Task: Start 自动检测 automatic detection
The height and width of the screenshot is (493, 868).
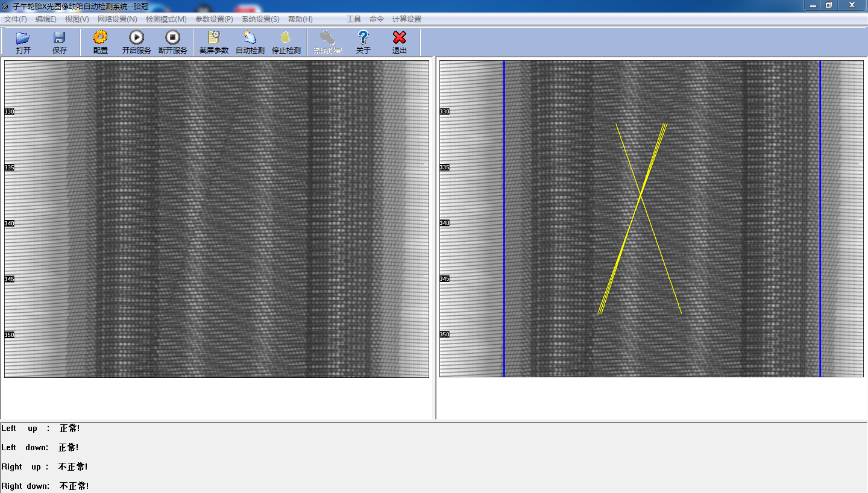Action: [x=250, y=39]
